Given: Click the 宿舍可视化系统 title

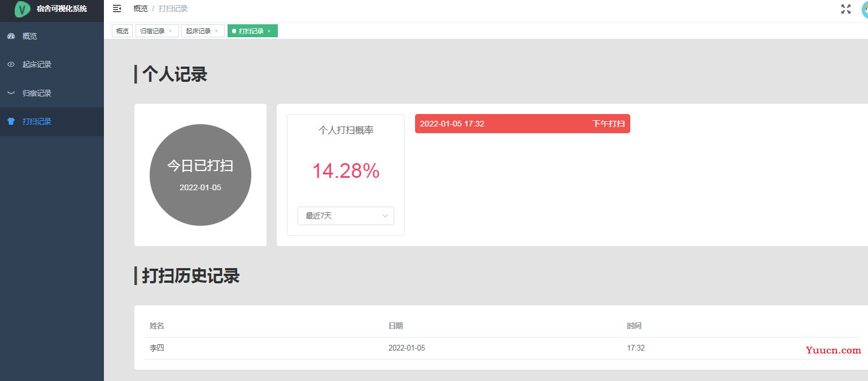Looking at the screenshot, I should point(62,9).
